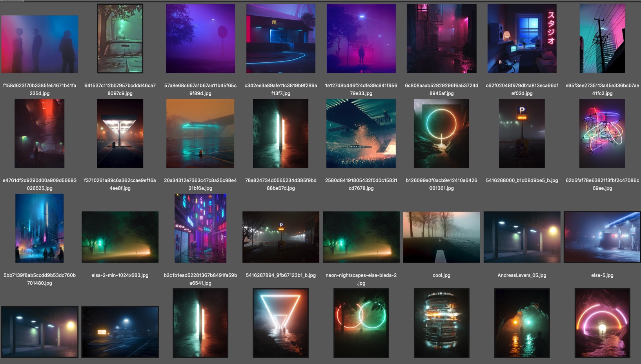Open the room thumbnail with Japanese neon sign
The height and width of the screenshot is (364, 641).
522,38
